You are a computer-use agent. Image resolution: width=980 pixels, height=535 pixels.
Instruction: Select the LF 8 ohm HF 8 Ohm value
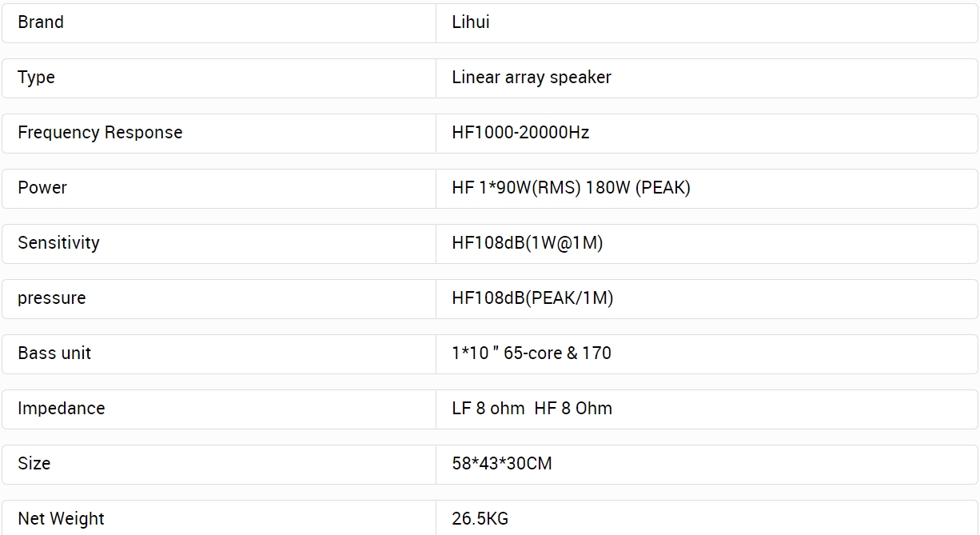[x=532, y=409]
